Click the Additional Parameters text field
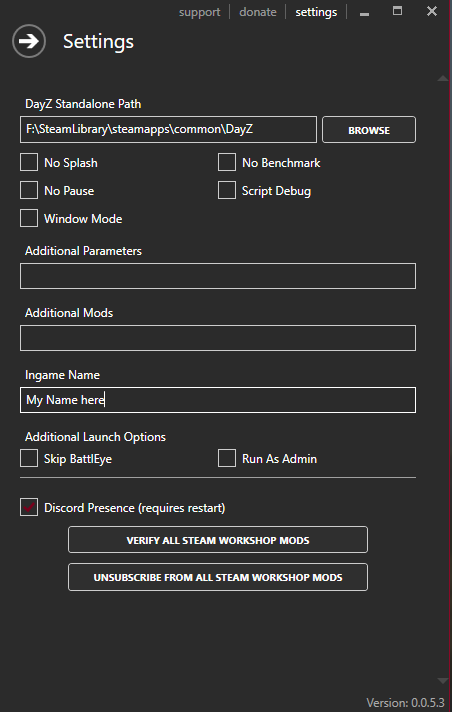 [218, 276]
